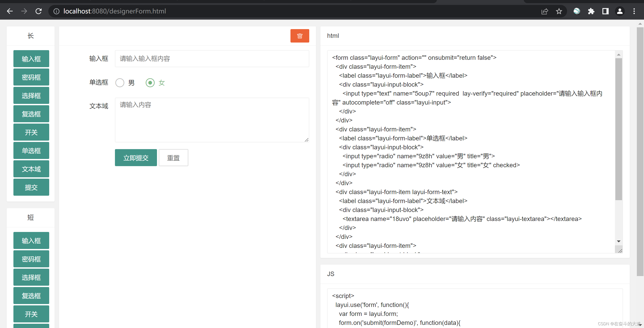Reload the page
The height and width of the screenshot is (328, 644).
(x=38, y=11)
